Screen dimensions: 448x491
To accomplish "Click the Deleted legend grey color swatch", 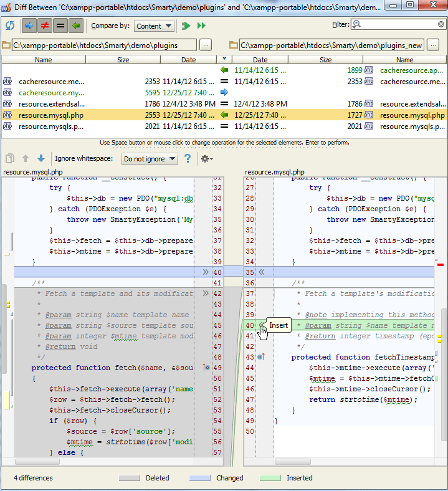I will pyautogui.click(x=130, y=478).
